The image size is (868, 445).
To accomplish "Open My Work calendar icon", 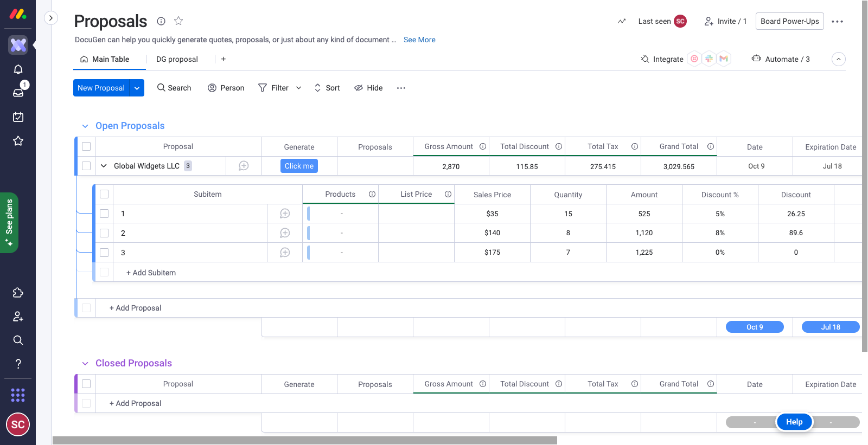I will (18, 117).
